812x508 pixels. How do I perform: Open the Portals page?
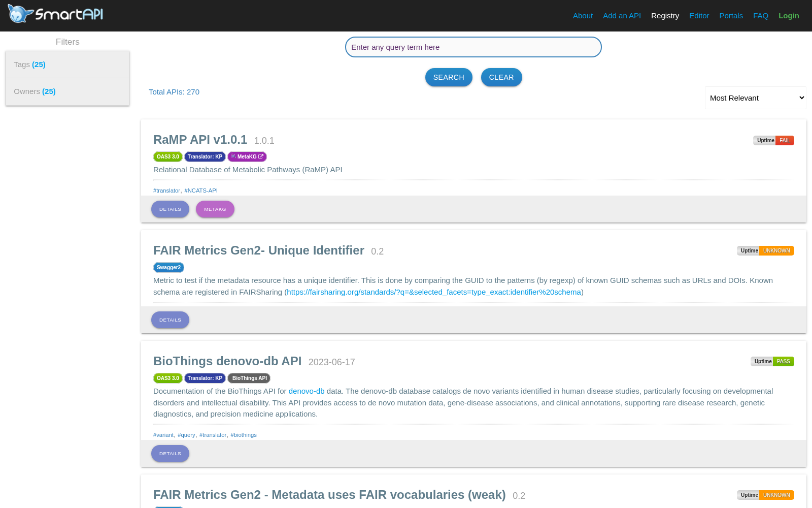point(731,16)
